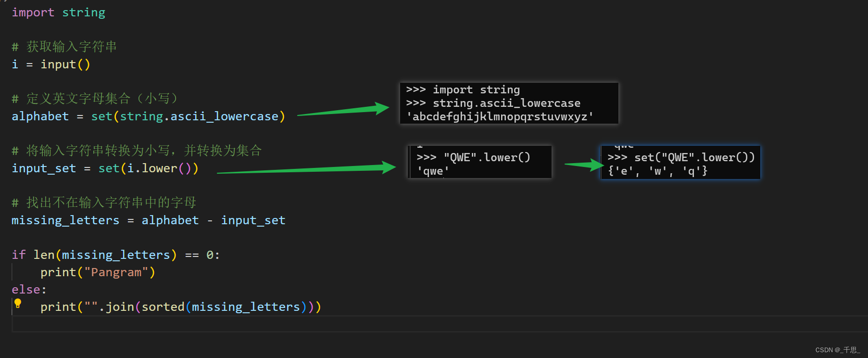Click the print("".join(sorted(missing_letters))) line
The image size is (868, 358).
click(181, 307)
